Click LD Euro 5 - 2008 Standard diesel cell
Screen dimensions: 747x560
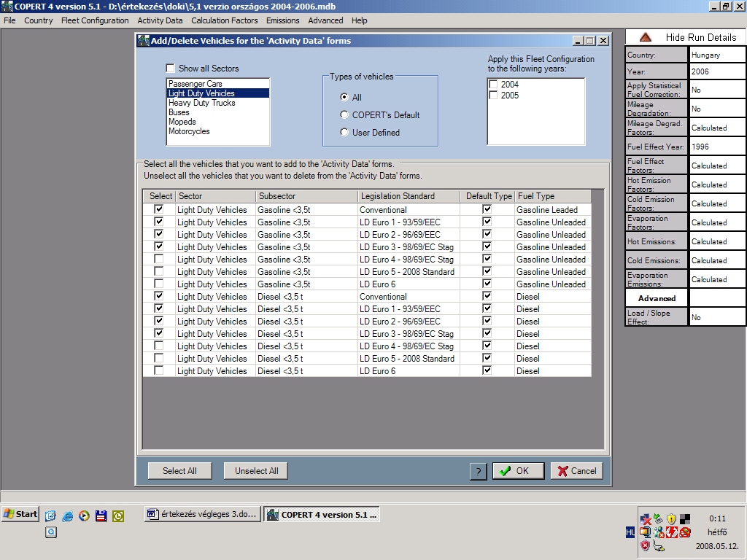[x=407, y=359]
